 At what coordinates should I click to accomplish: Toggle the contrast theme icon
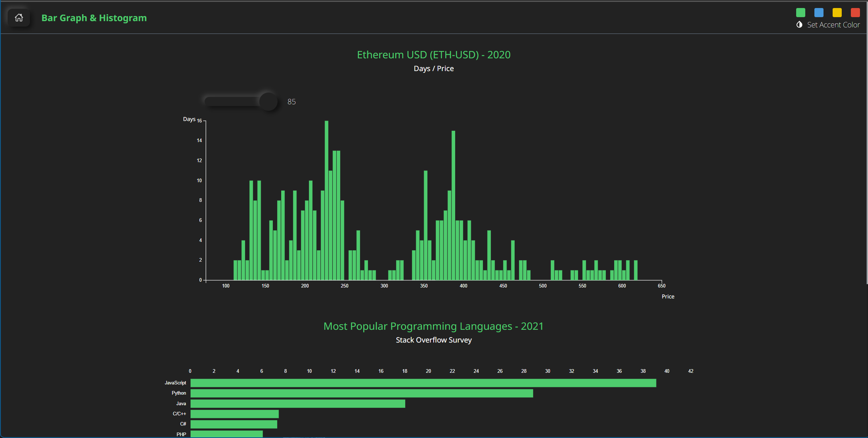tap(799, 25)
